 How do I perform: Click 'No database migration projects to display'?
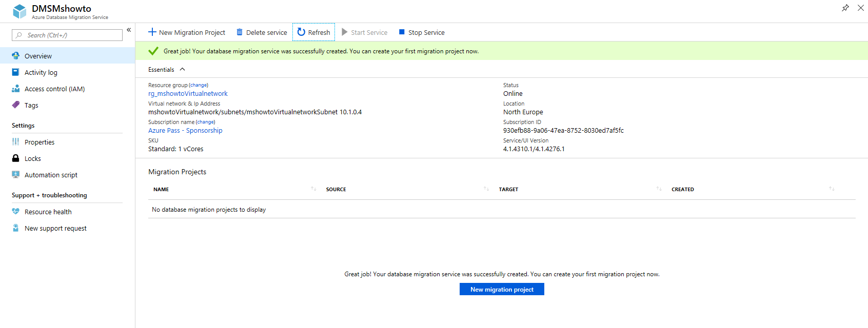pos(209,210)
